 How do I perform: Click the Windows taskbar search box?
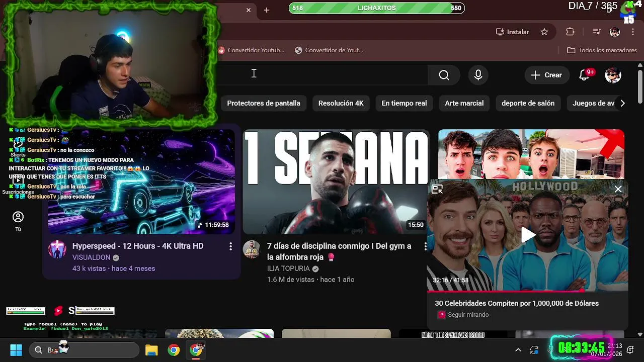pos(84,350)
